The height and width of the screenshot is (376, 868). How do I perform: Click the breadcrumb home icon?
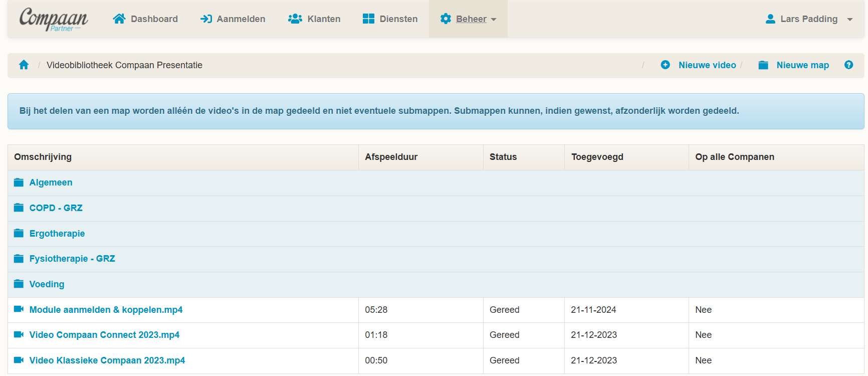click(24, 65)
